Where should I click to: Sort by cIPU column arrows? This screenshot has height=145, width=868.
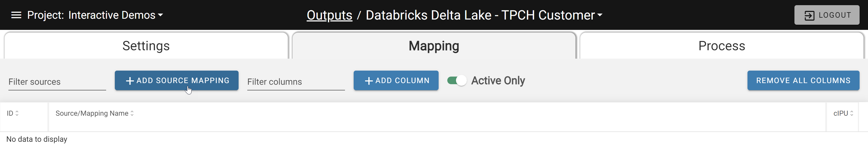click(x=851, y=113)
